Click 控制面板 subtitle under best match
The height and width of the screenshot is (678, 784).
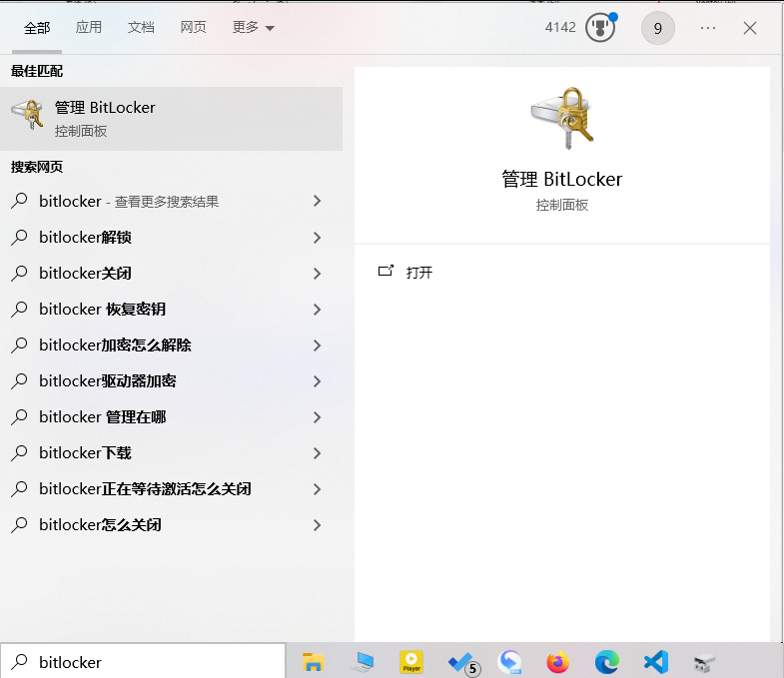tap(81, 132)
